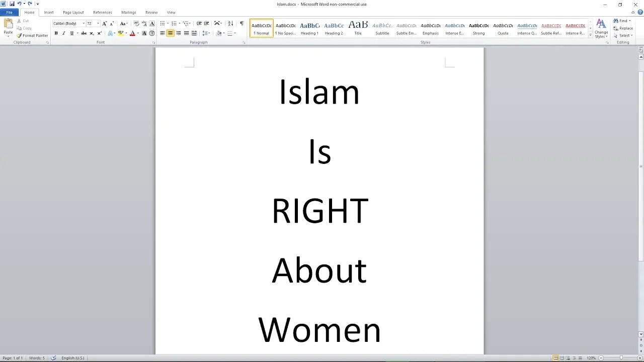Open the numbering list dropdown arrow
644x362 pixels.
179,24
